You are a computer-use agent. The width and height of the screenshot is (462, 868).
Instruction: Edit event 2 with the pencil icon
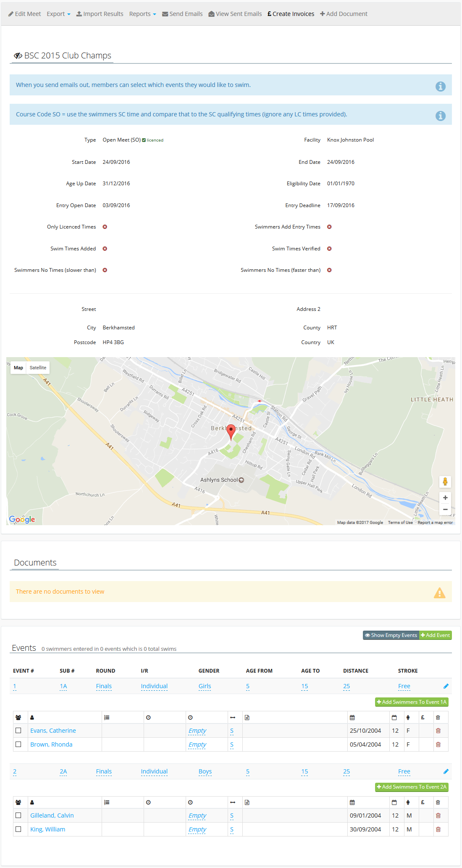[x=446, y=771]
